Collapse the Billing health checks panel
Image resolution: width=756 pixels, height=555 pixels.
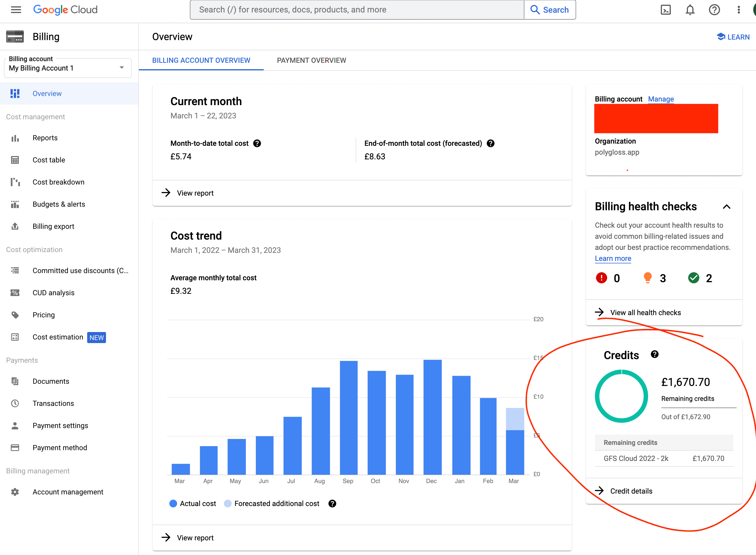pyautogui.click(x=726, y=207)
